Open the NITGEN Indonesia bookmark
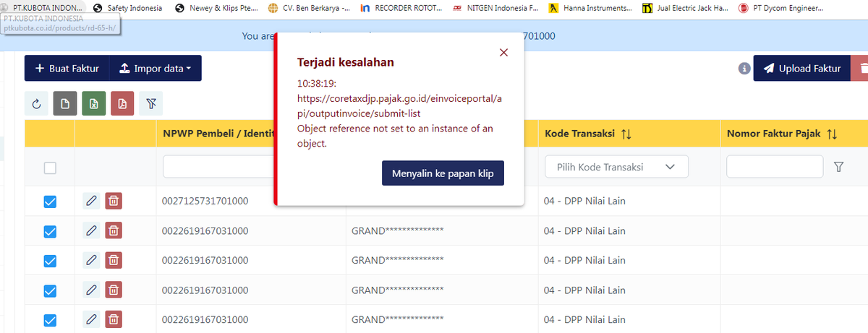The image size is (868, 333). pos(495,8)
